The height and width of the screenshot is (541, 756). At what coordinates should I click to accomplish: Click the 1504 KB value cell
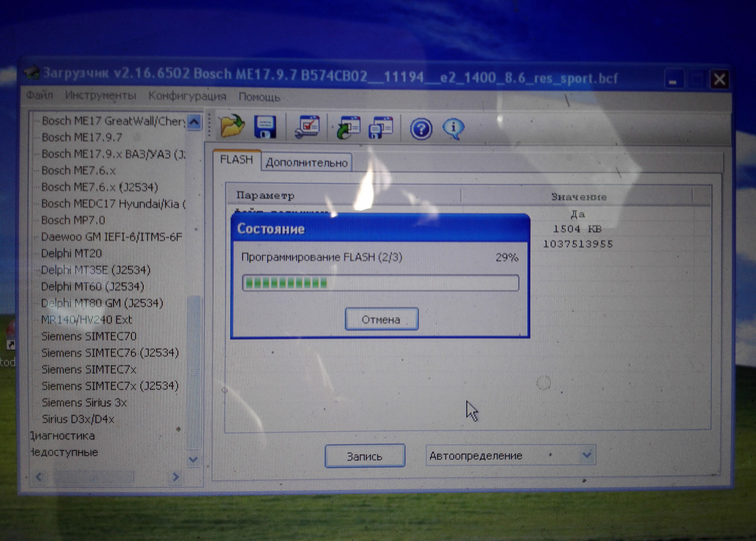point(578,229)
